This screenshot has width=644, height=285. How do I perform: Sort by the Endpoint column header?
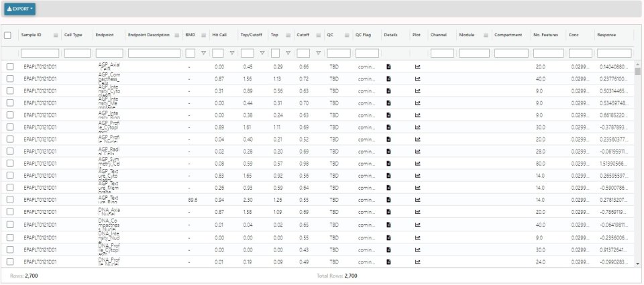[x=104, y=35]
